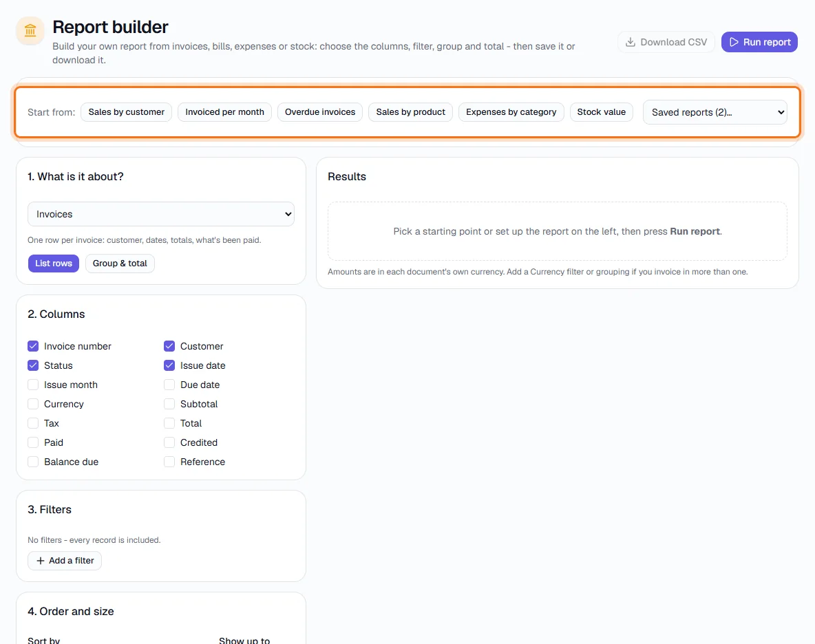Viewport: 815px width, 644px height.
Task: Click the '2. Columns' heading
Action: 56,314
